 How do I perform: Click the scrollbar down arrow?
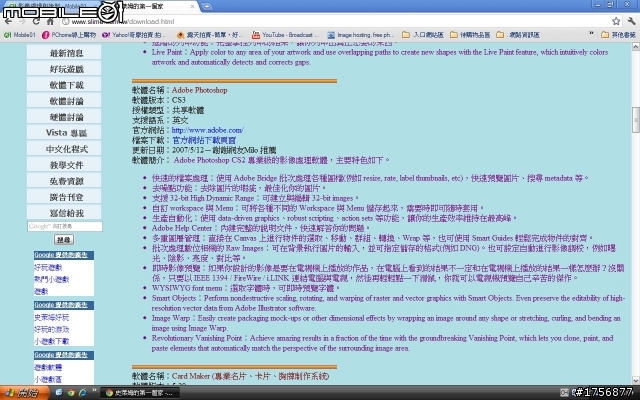point(636,380)
